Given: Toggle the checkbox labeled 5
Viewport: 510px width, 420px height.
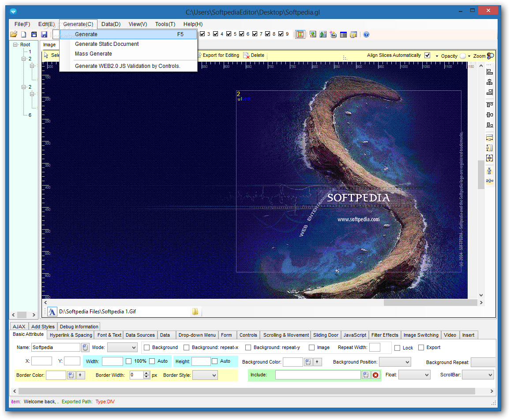Looking at the screenshot, I should [229, 34].
